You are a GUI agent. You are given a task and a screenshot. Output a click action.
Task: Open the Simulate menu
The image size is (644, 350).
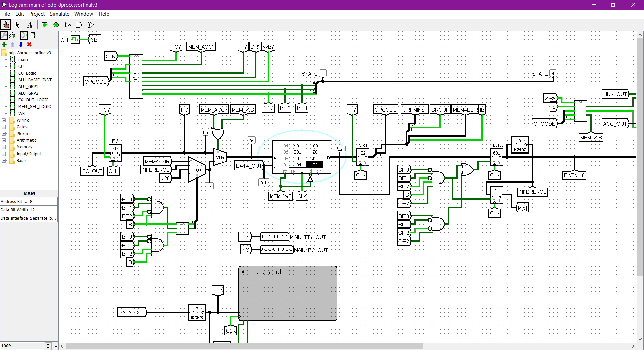coord(59,14)
